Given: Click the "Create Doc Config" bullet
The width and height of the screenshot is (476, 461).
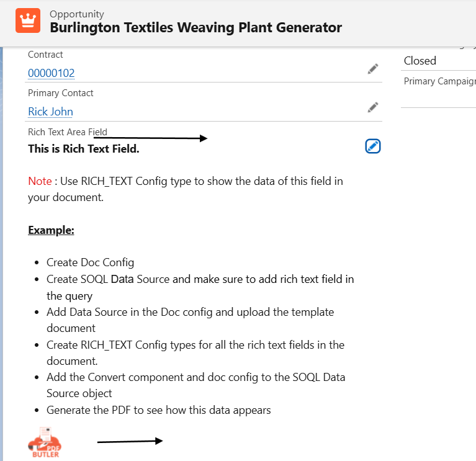Looking at the screenshot, I should click(x=90, y=263).
